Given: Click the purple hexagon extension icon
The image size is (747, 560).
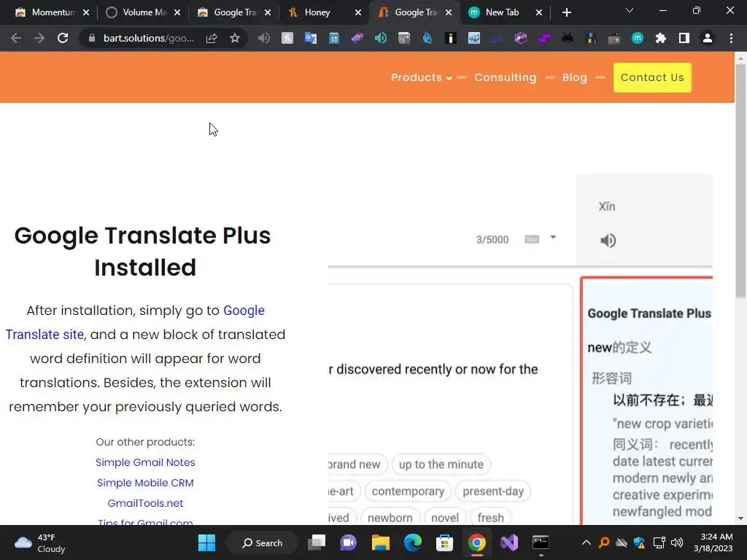Looking at the screenshot, I should tap(521, 38).
